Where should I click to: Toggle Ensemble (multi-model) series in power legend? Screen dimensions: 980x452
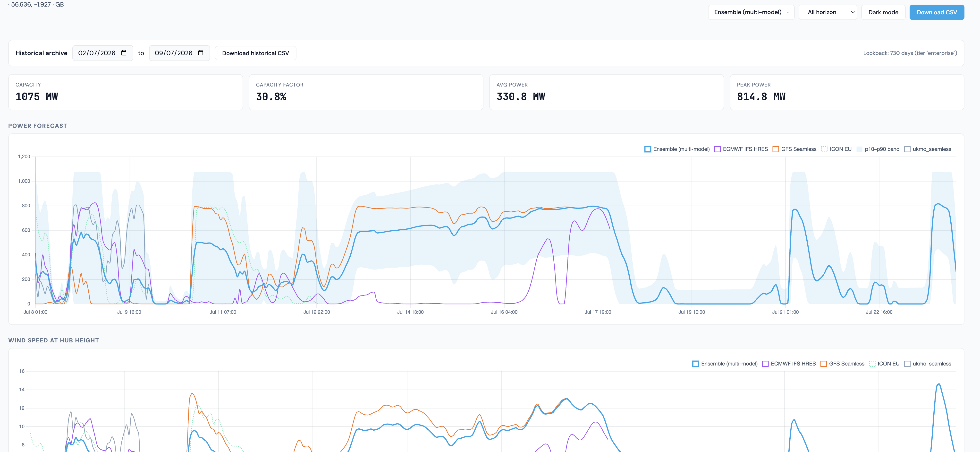tap(677, 149)
